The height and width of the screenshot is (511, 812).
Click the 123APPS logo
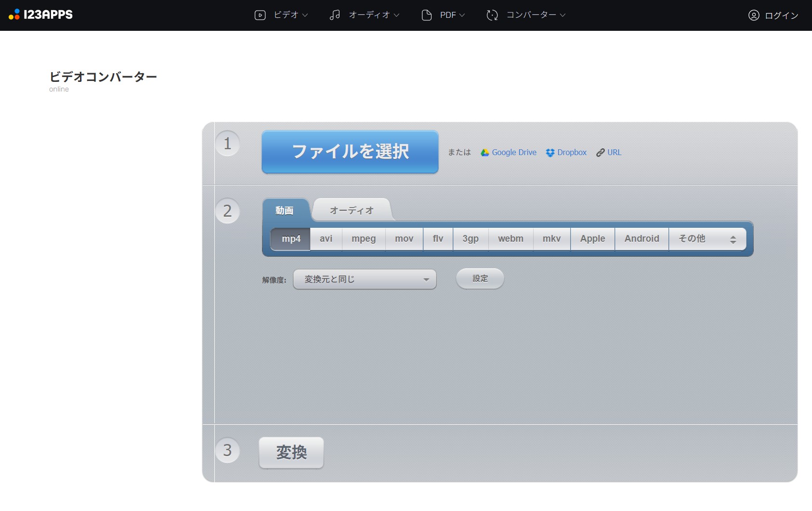[x=41, y=15]
